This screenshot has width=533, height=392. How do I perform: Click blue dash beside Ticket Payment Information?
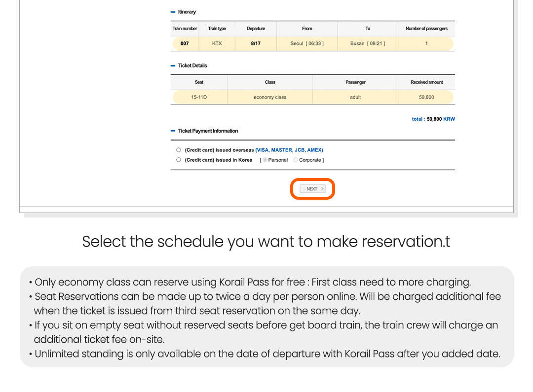[x=173, y=131]
